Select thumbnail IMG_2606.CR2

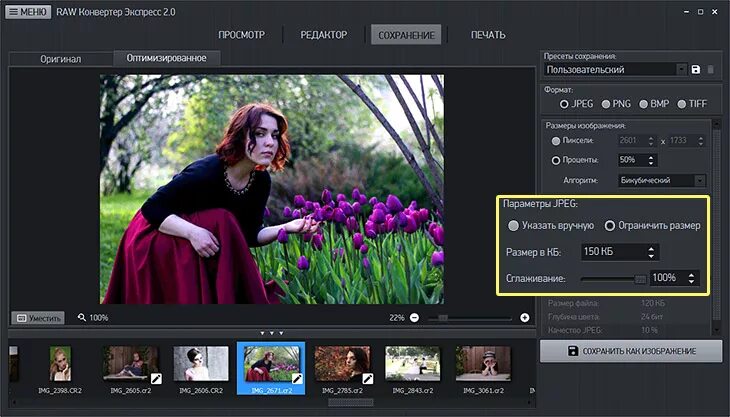pos(201,370)
